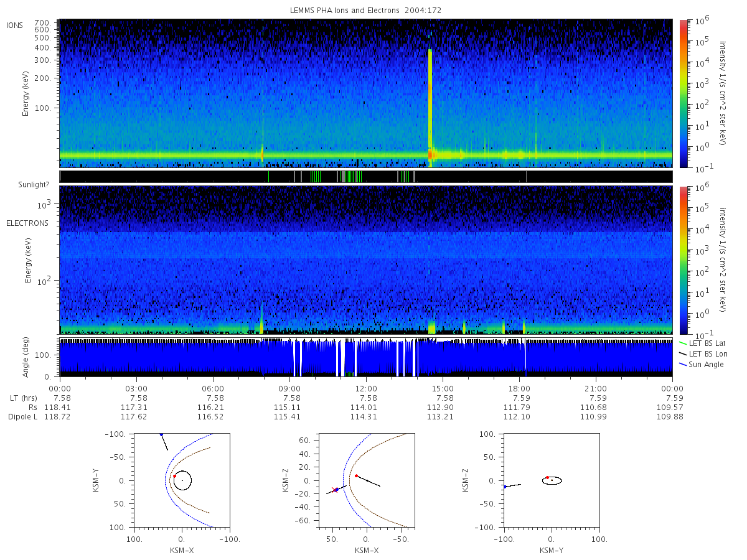Select the 'LET BS Lon' legend entry
The image size is (747, 560).
point(702,353)
